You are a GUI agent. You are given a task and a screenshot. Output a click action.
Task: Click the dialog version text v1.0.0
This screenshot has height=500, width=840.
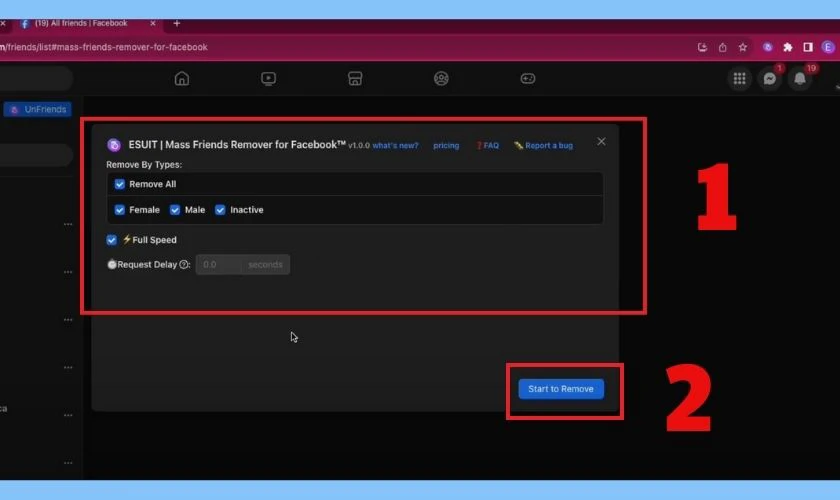[x=359, y=146]
